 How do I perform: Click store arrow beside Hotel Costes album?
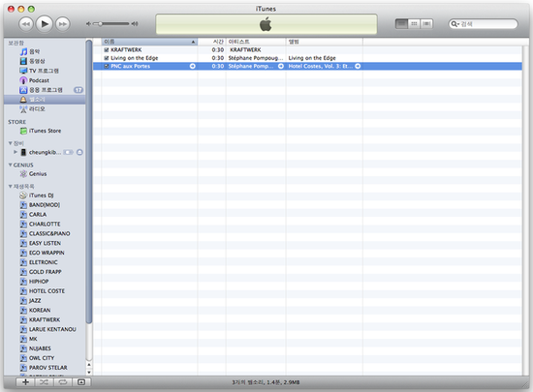click(x=358, y=66)
